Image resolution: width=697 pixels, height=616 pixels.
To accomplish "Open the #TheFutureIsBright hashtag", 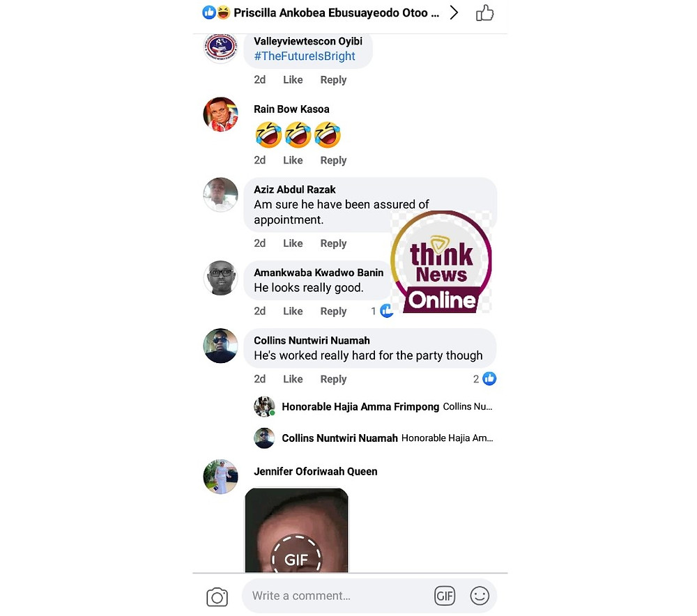I will pos(305,56).
